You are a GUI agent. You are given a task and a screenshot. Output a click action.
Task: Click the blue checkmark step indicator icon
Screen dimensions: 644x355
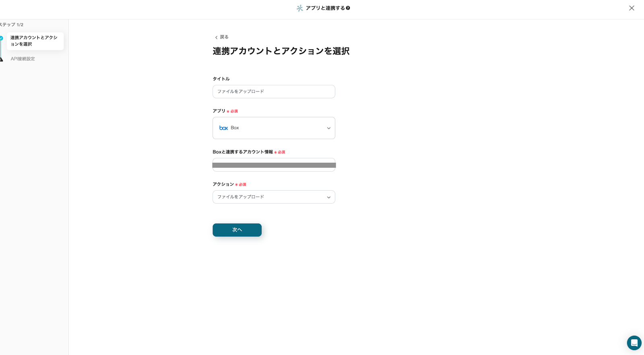click(x=1, y=38)
